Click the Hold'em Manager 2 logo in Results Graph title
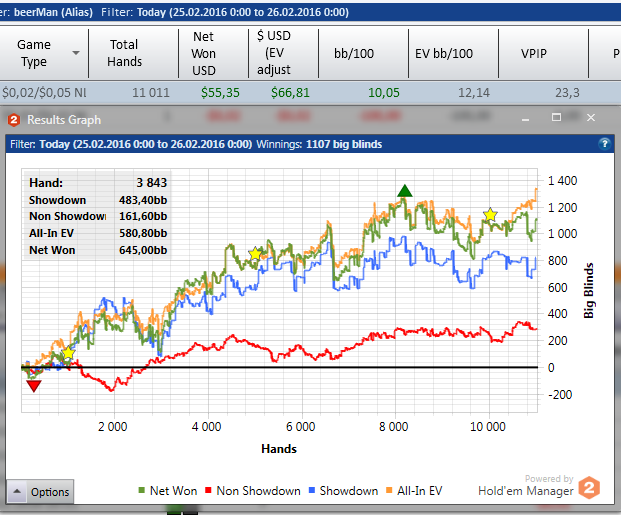 (x=14, y=120)
